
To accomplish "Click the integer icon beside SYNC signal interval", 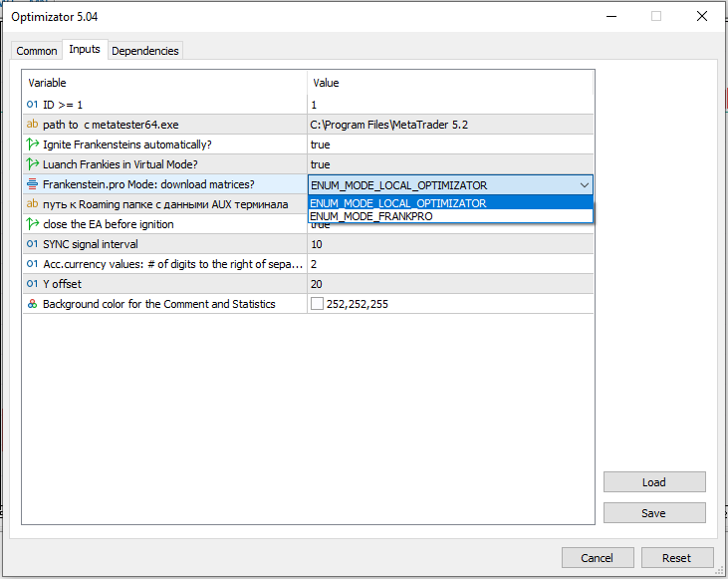I will (32, 244).
